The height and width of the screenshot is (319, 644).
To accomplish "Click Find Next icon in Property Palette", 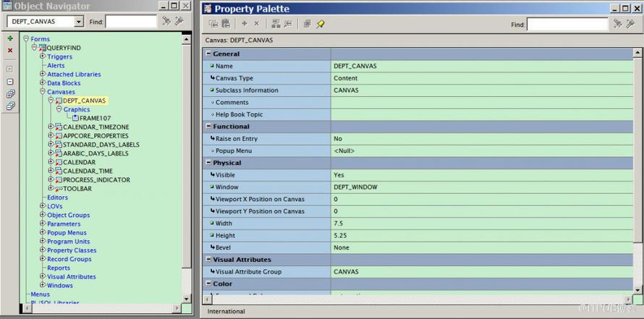I will (617, 24).
